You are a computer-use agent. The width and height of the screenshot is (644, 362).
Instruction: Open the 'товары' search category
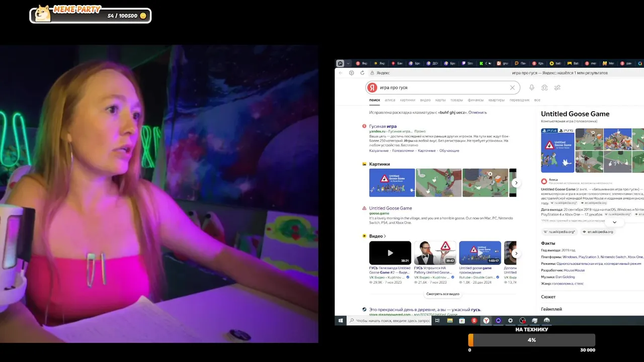tap(456, 100)
